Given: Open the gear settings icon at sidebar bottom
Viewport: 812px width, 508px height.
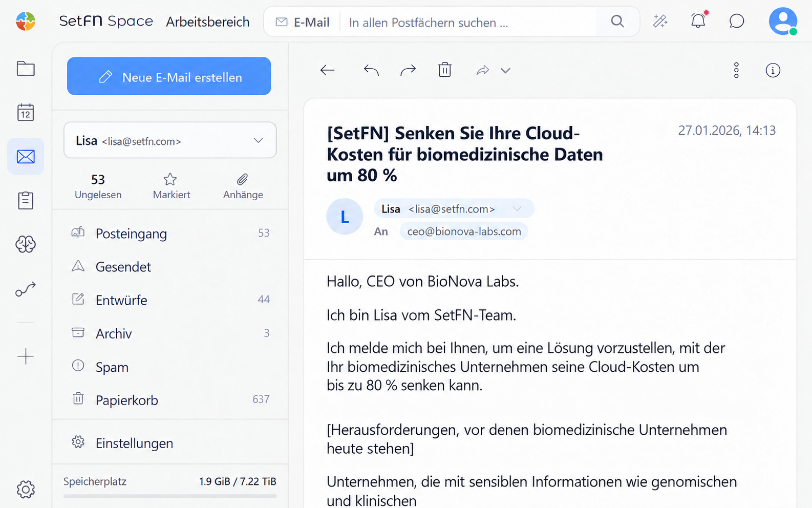Looking at the screenshot, I should click(26, 490).
